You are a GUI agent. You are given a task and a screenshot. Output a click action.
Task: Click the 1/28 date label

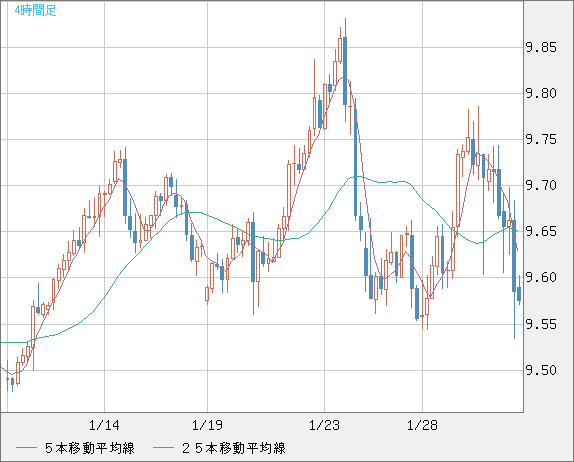point(422,425)
